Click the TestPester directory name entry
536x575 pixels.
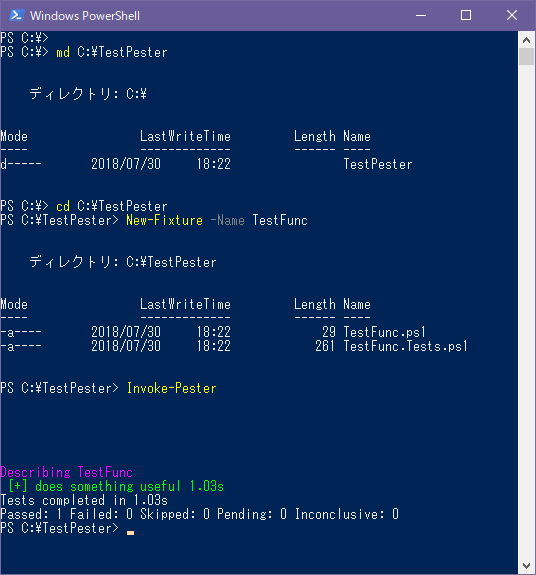coord(378,164)
